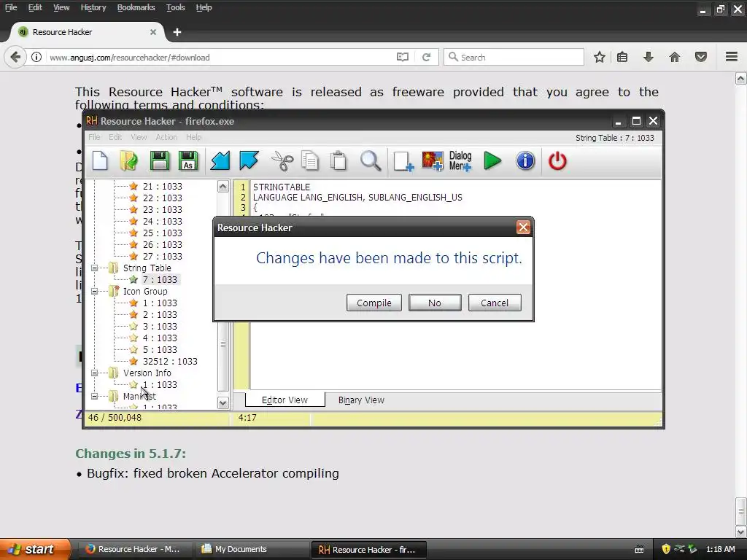Collapse the String Table tree node

[94, 268]
